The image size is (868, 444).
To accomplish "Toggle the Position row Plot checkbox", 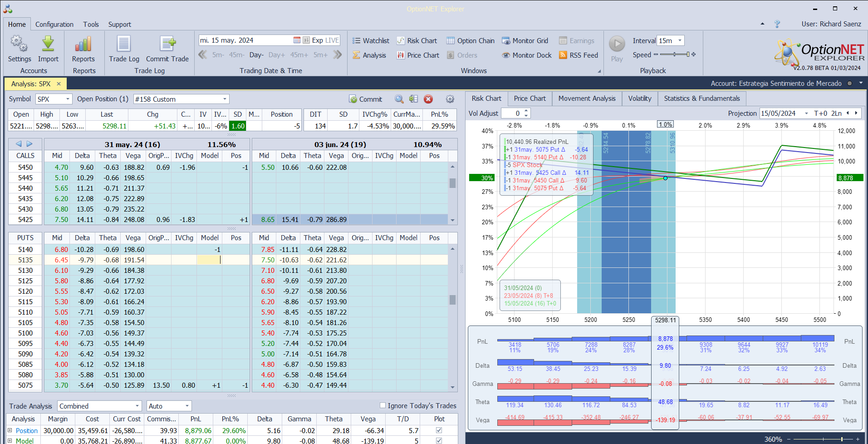I will click(439, 430).
